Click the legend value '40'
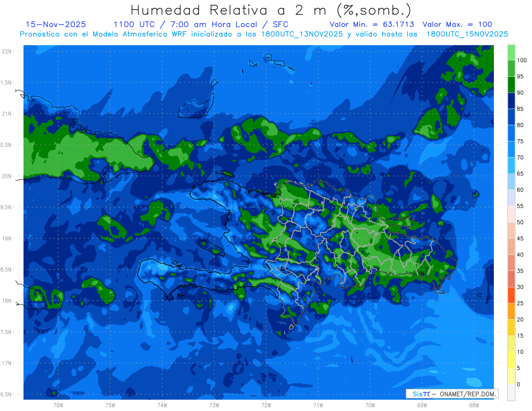The image size is (532, 411). [520, 254]
